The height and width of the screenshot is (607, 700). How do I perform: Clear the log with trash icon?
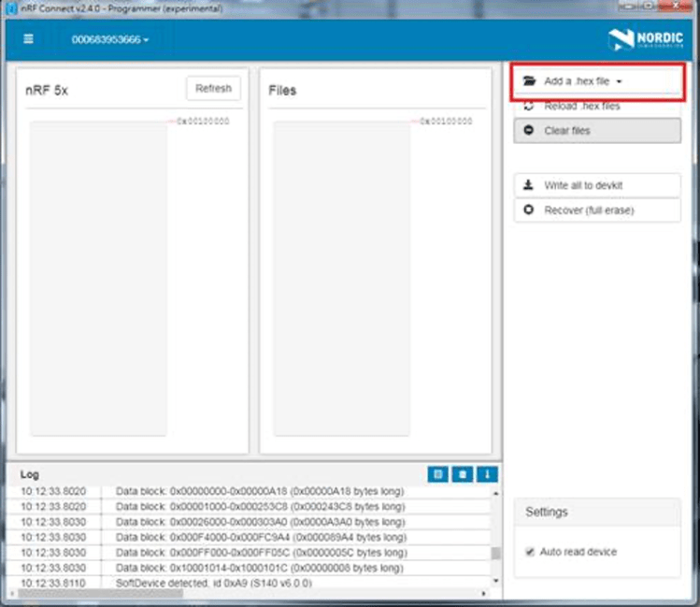click(463, 474)
